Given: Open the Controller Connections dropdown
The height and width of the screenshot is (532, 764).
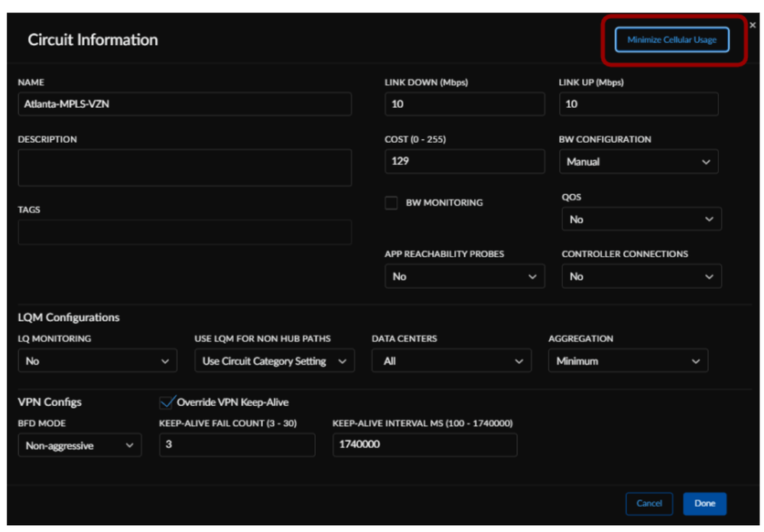Looking at the screenshot, I should click(x=641, y=277).
